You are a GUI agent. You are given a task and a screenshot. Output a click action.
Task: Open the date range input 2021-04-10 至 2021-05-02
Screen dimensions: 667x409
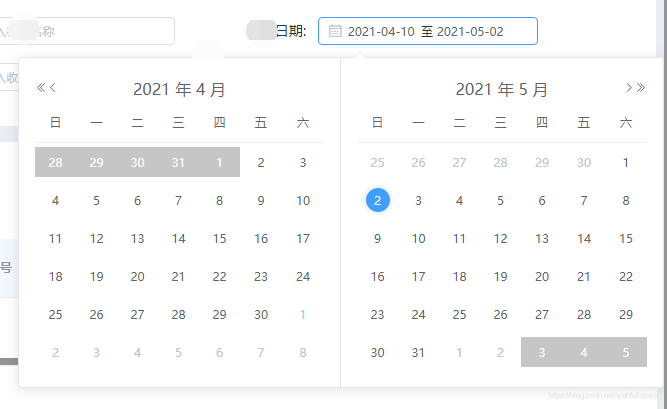[428, 31]
